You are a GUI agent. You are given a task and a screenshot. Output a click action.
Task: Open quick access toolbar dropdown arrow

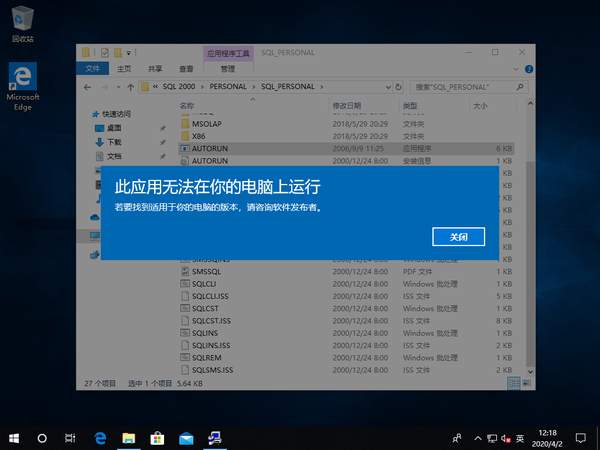[x=129, y=52]
